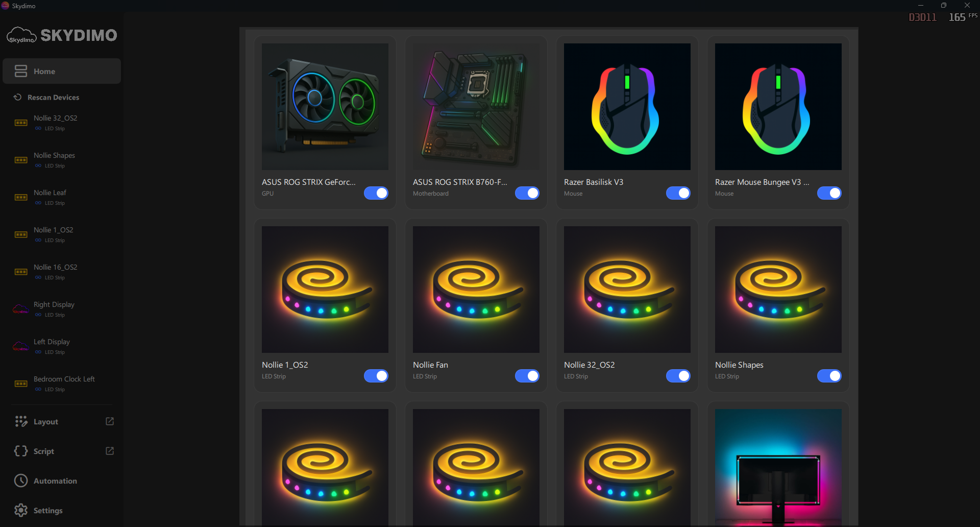Disable Nollie Shapes card toggle
Viewport: 980px width, 527px height.
(829, 376)
